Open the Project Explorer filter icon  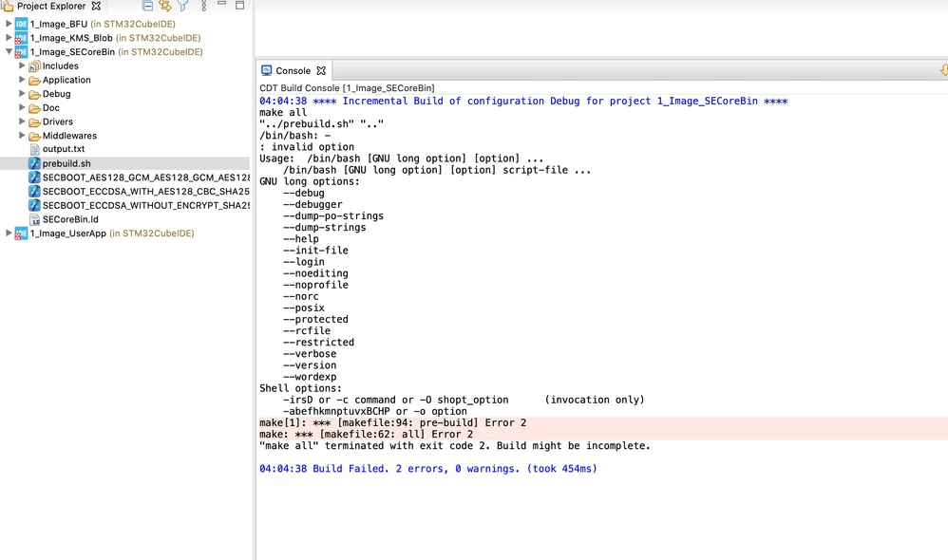point(182,6)
